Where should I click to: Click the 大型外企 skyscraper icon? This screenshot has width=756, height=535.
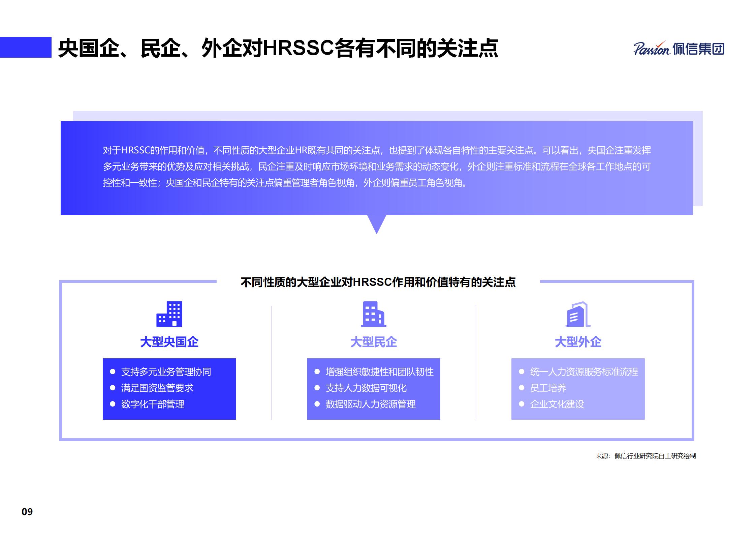(578, 314)
